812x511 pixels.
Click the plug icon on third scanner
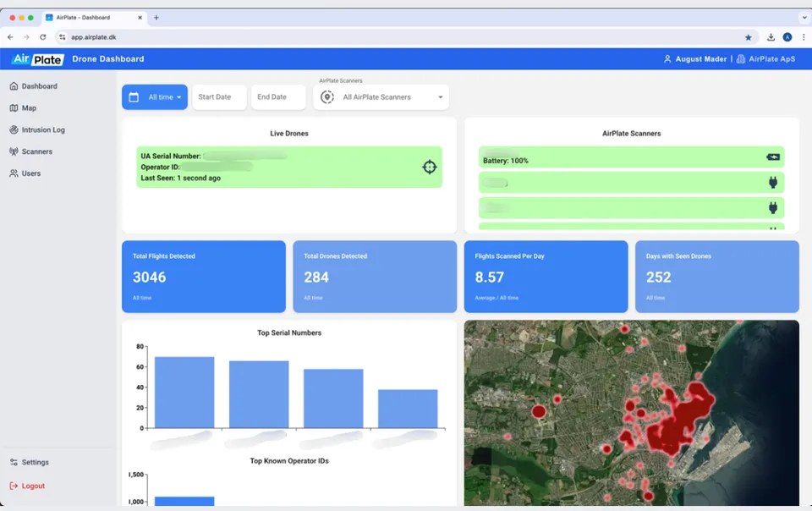[x=773, y=207]
